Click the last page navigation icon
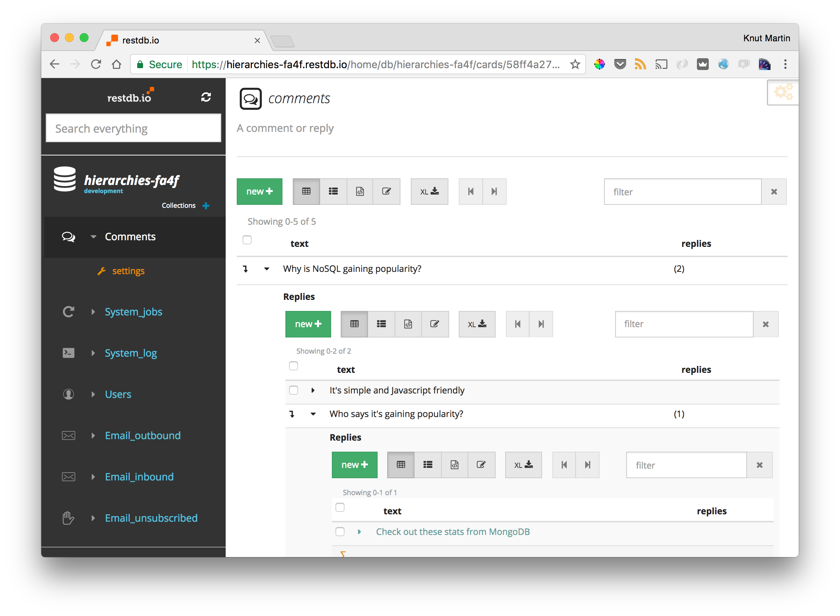840x616 pixels. (x=494, y=191)
